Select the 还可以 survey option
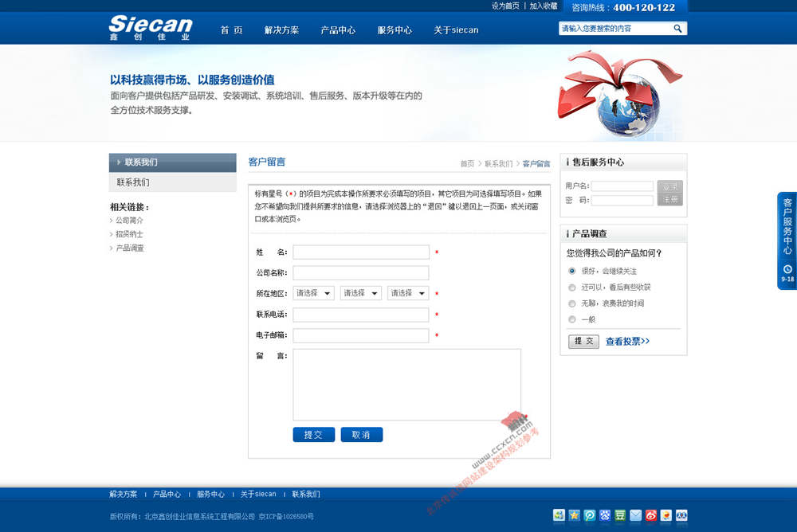Viewport: 797px width, 532px height. [x=571, y=288]
